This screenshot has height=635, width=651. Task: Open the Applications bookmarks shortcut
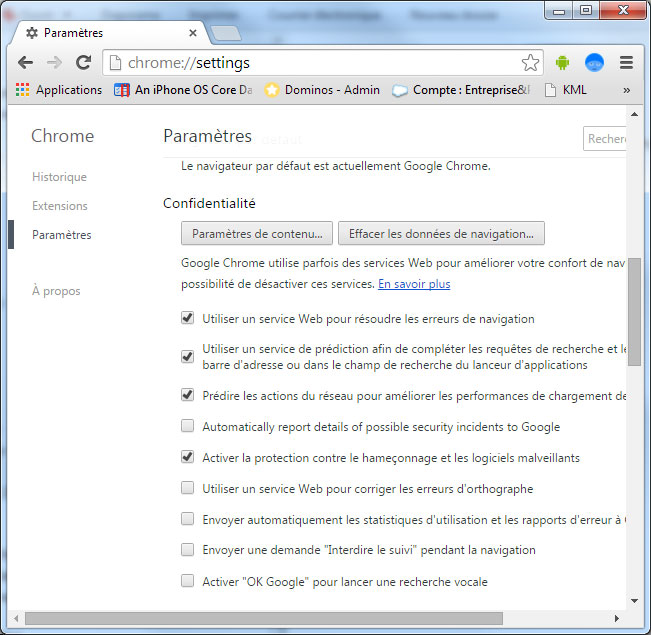coord(59,90)
